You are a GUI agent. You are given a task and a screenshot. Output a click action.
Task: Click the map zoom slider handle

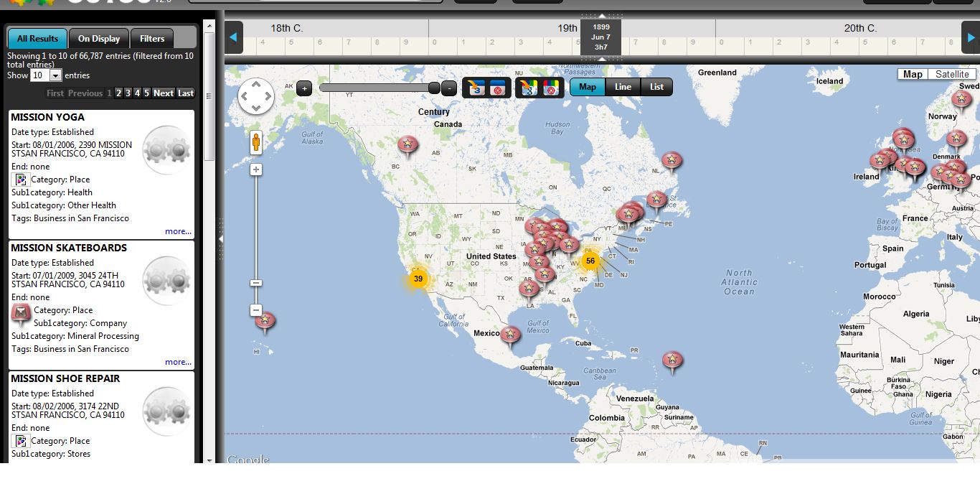(x=256, y=283)
